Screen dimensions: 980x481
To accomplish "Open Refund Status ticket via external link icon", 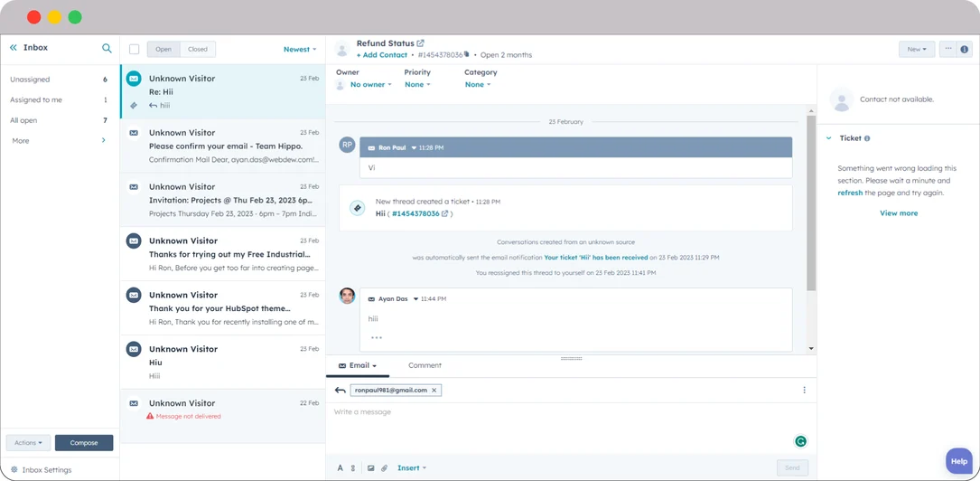I will (x=421, y=43).
